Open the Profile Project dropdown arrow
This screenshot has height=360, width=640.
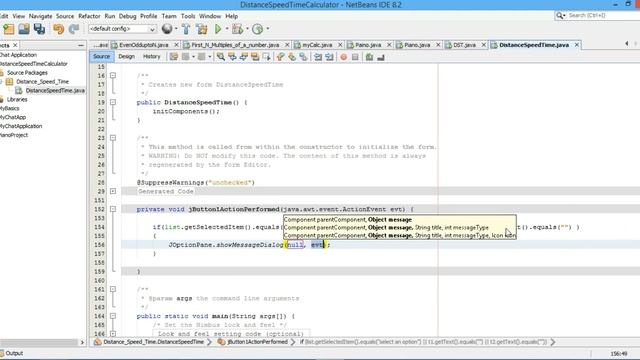268,29
